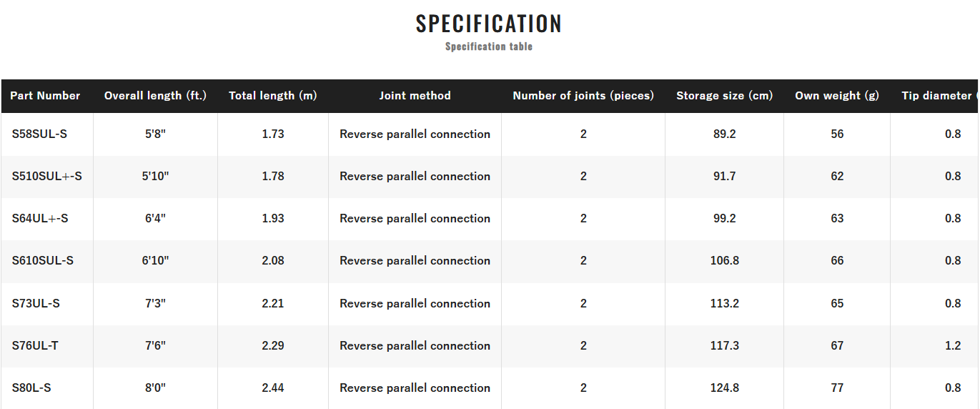Select the S510SUL+-S part number cell
Viewport: 980px width, 409px height.
coord(46,176)
